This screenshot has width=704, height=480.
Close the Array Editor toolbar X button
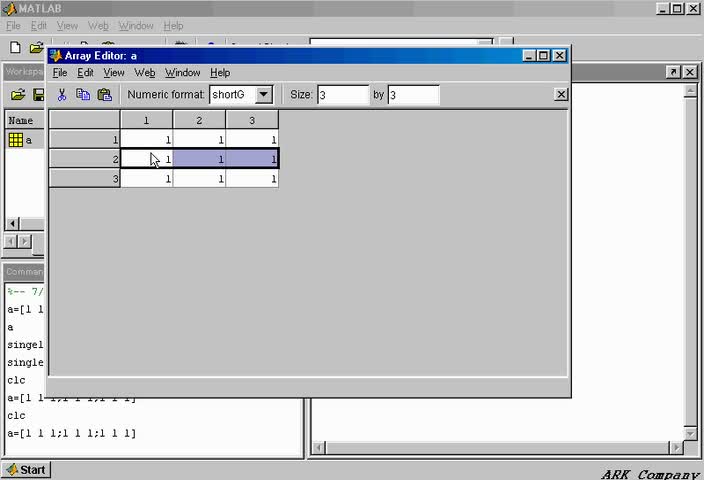click(561, 94)
